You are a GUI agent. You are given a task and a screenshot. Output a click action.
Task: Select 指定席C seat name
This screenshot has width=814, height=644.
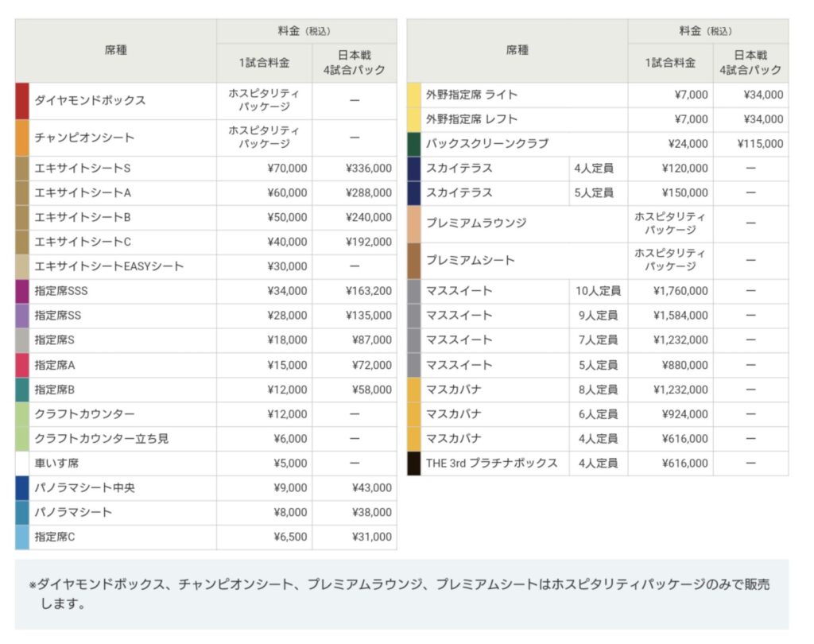pyautogui.click(x=55, y=537)
